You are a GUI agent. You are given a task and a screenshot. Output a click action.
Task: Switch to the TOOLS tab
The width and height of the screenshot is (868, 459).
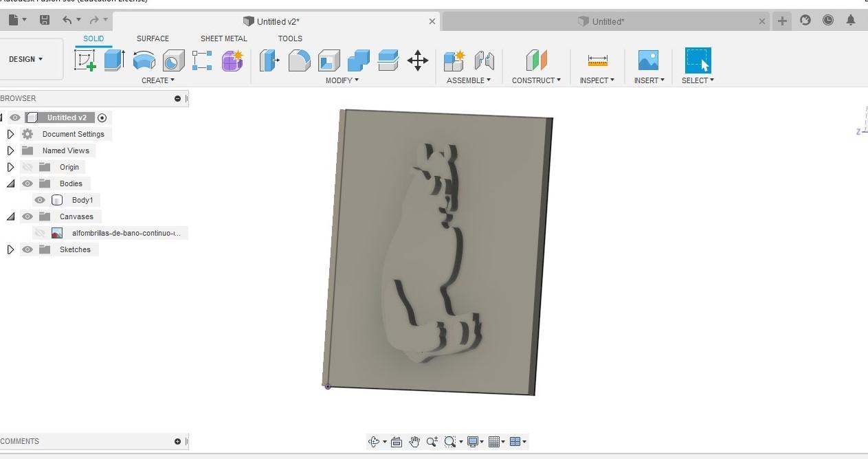[290, 38]
